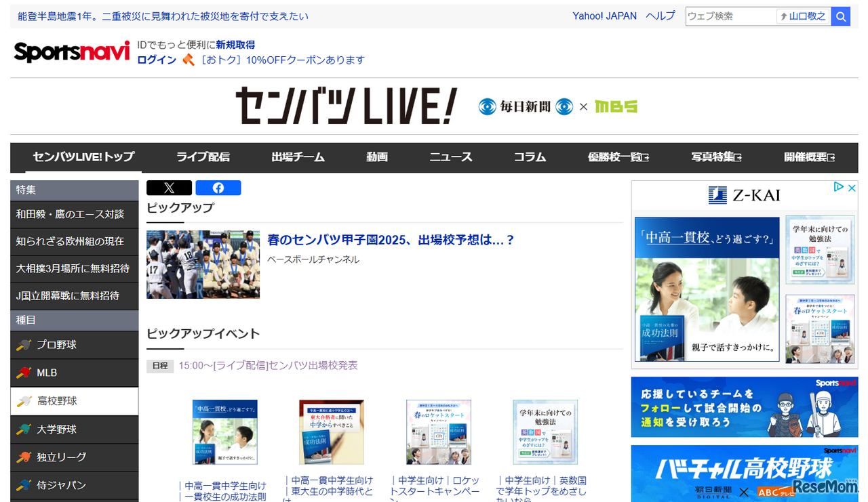Viewport: 868px width, 502px height.
Task: Click the 山口敬之 search suggestion
Action: pyautogui.click(x=803, y=16)
